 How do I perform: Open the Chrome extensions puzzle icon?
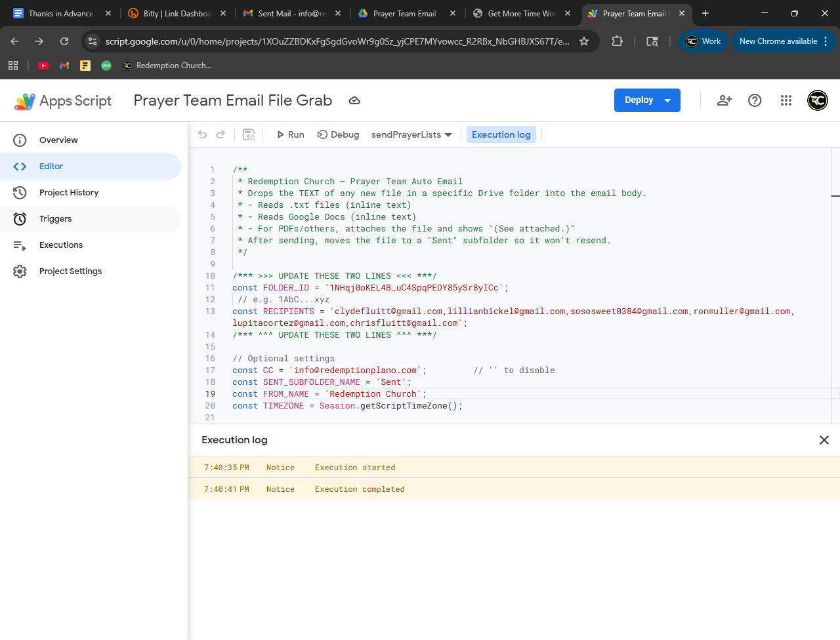[617, 41]
